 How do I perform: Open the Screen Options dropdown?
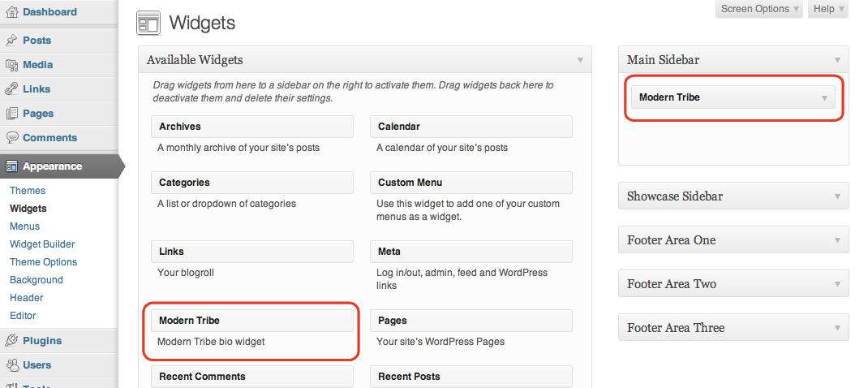pyautogui.click(x=759, y=9)
